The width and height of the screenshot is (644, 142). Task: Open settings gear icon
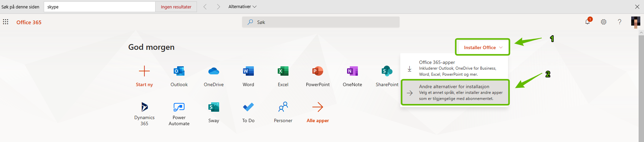click(x=604, y=22)
